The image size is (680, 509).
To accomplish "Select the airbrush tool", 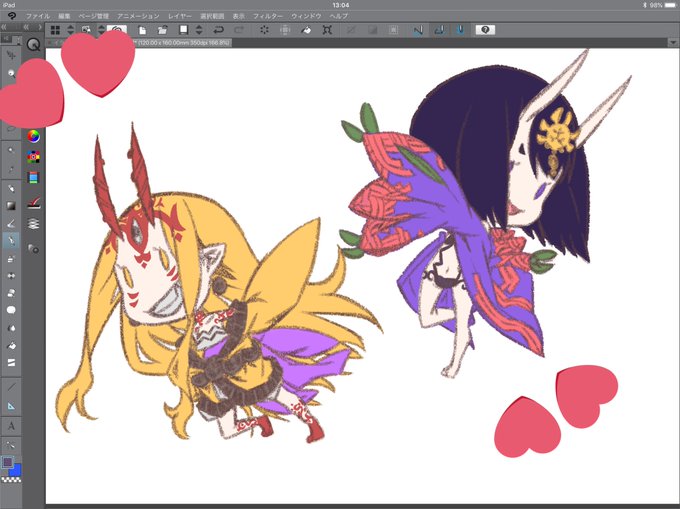I will pos(11,258).
